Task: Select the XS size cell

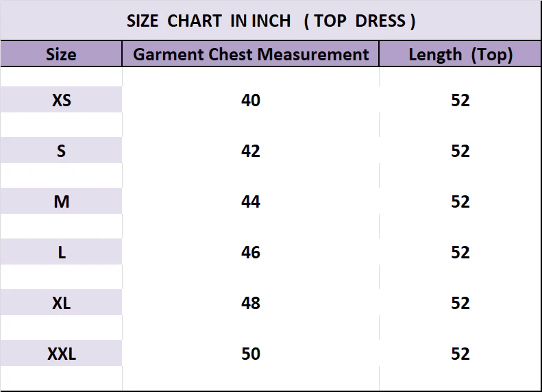Action: [x=61, y=100]
